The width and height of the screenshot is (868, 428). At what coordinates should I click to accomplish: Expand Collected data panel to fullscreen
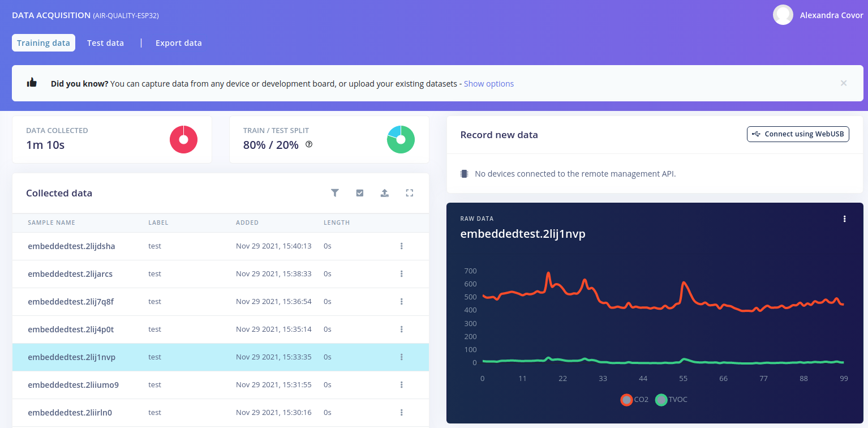410,193
